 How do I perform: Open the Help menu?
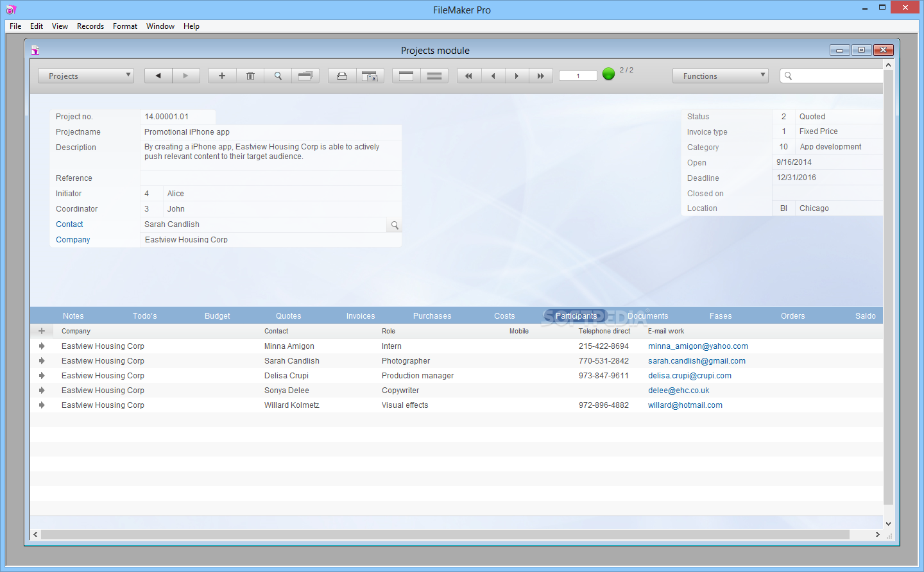[x=191, y=26]
